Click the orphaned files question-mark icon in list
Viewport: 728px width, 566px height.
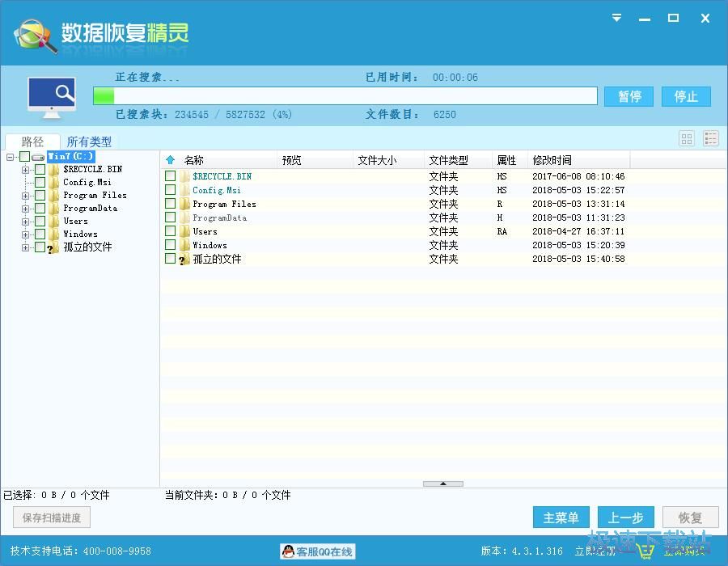pos(184,260)
